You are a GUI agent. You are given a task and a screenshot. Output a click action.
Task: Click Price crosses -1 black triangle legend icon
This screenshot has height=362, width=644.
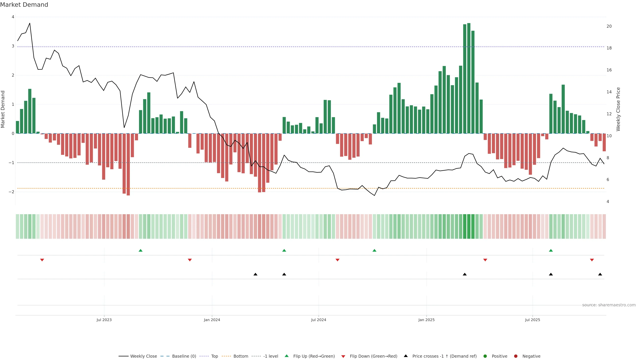point(406,356)
